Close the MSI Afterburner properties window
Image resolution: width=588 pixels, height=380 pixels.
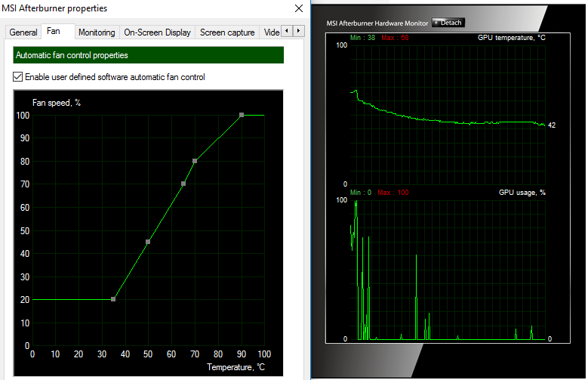(x=299, y=8)
